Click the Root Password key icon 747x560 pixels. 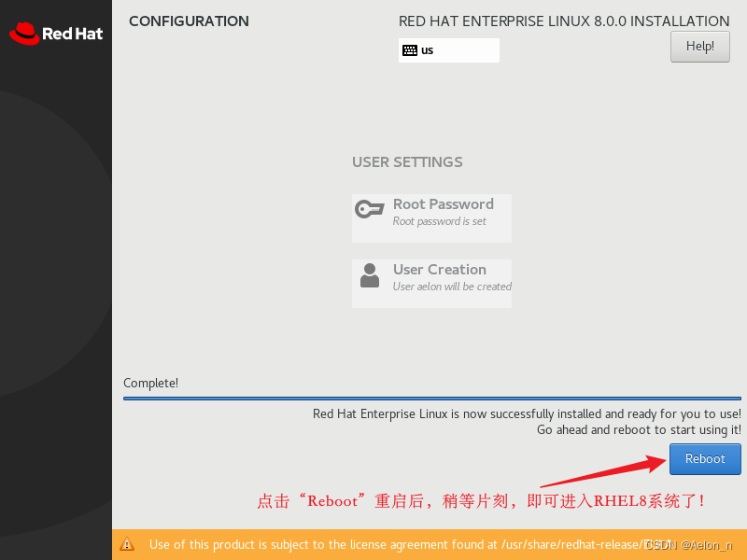click(369, 209)
